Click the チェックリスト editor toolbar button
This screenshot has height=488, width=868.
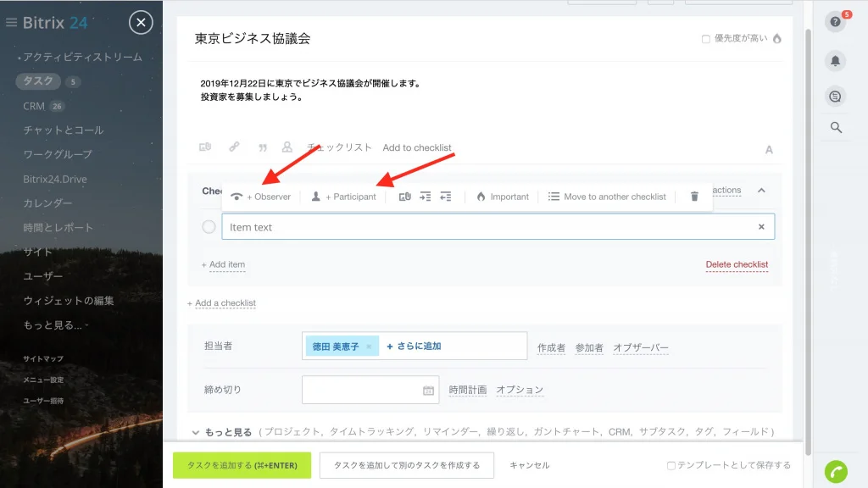point(339,147)
